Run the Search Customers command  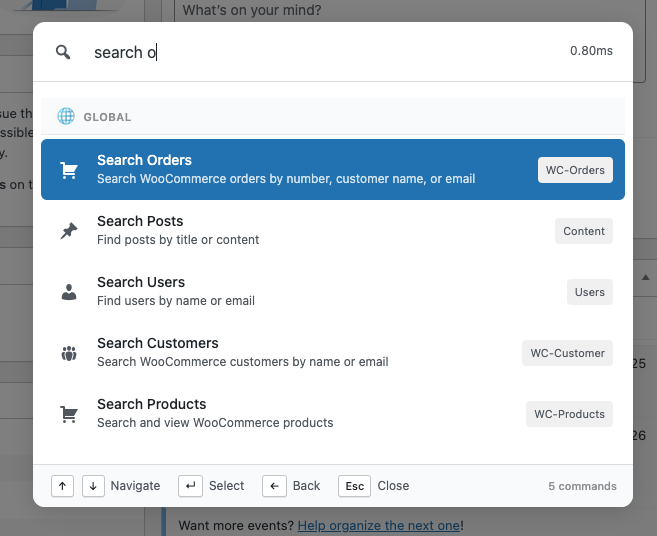click(x=300, y=352)
